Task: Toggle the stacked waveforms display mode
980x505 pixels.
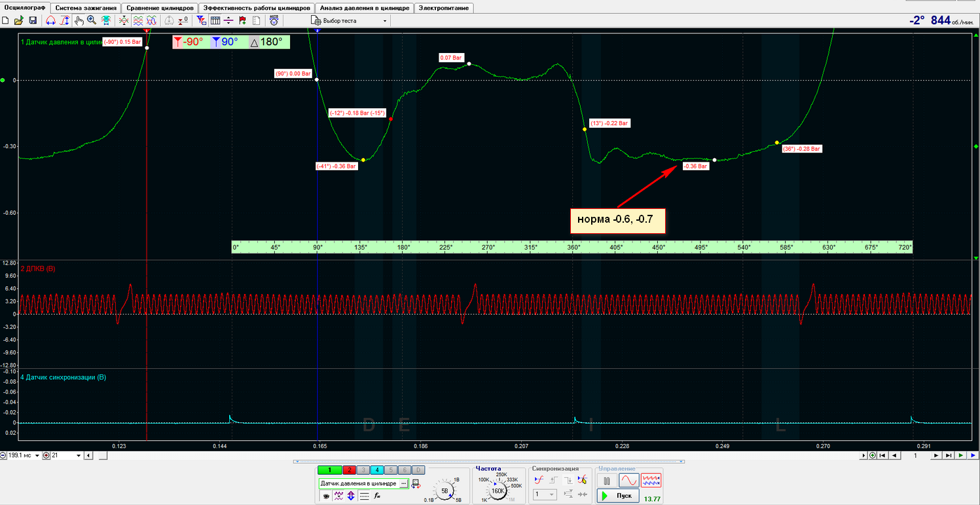Action: [x=138, y=20]
